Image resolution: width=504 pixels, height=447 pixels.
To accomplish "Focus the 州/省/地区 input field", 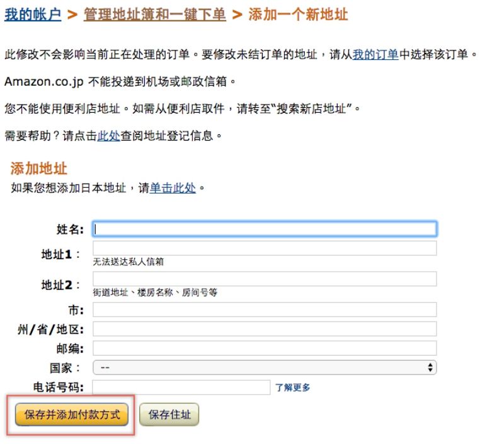I will [x=265, y=329].
